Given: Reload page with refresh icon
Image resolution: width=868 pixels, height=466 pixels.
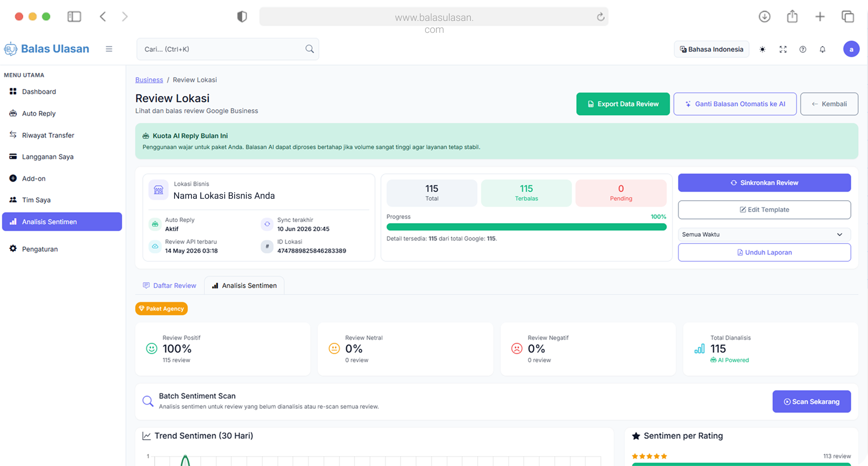Looking at the screenshot, I should [601, 16].
